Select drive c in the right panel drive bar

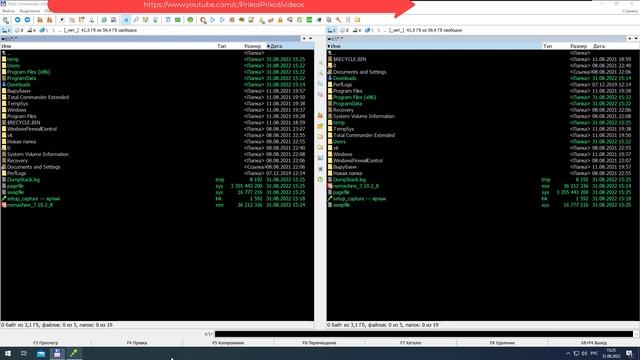[332, 30]
